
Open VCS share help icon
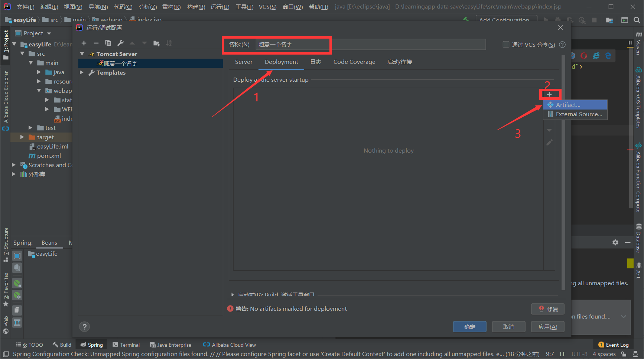click(x=562, y=45)
